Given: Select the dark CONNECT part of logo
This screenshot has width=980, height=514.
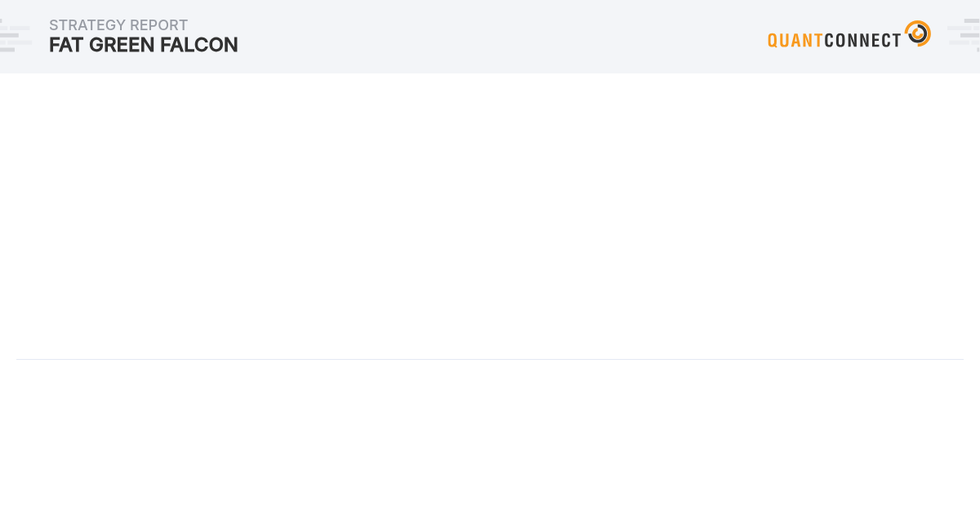Looking at the screenshot, I should tap(862, 40).
